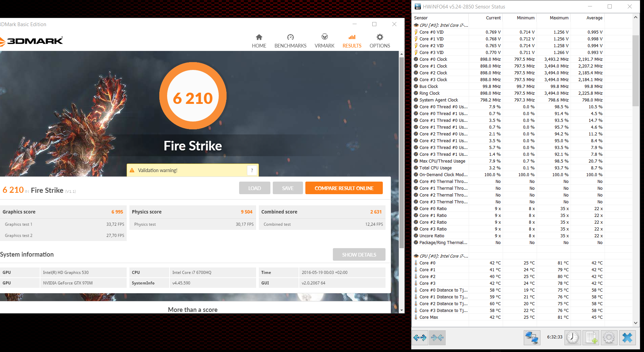
Task: Click the LOAD button
Action: (x=254, y=188)
